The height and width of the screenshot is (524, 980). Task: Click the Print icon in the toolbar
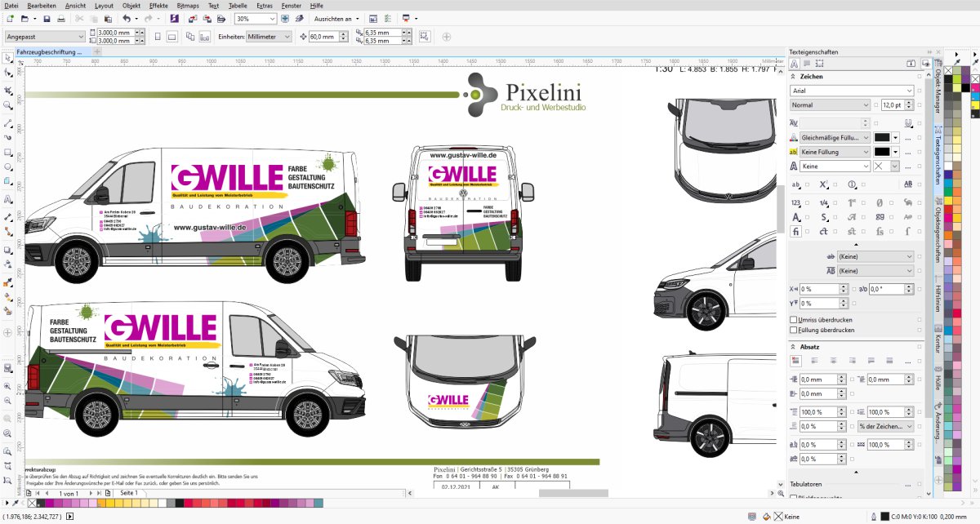click(62, 18)
